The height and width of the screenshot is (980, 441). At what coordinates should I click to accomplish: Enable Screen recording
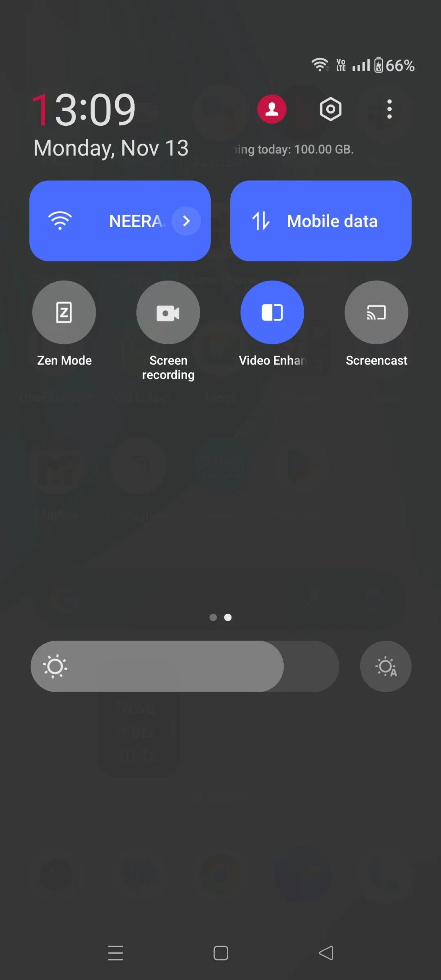tap(168, 313)
